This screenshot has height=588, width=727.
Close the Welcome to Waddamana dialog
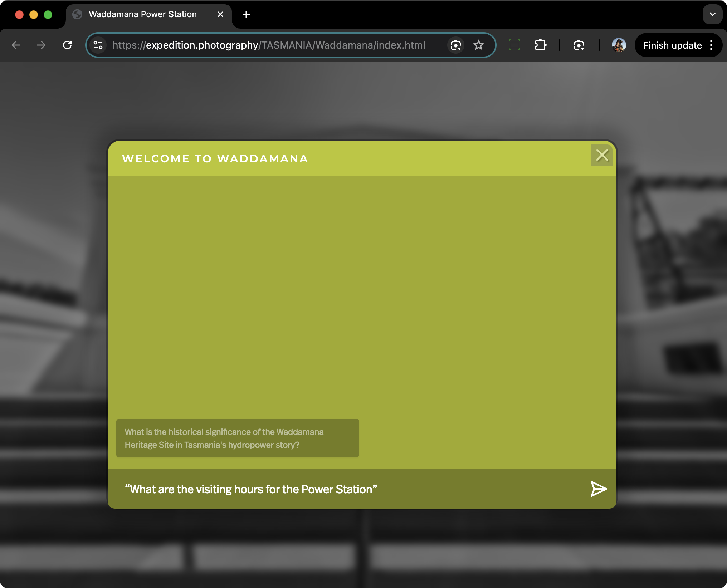(602, 155)
